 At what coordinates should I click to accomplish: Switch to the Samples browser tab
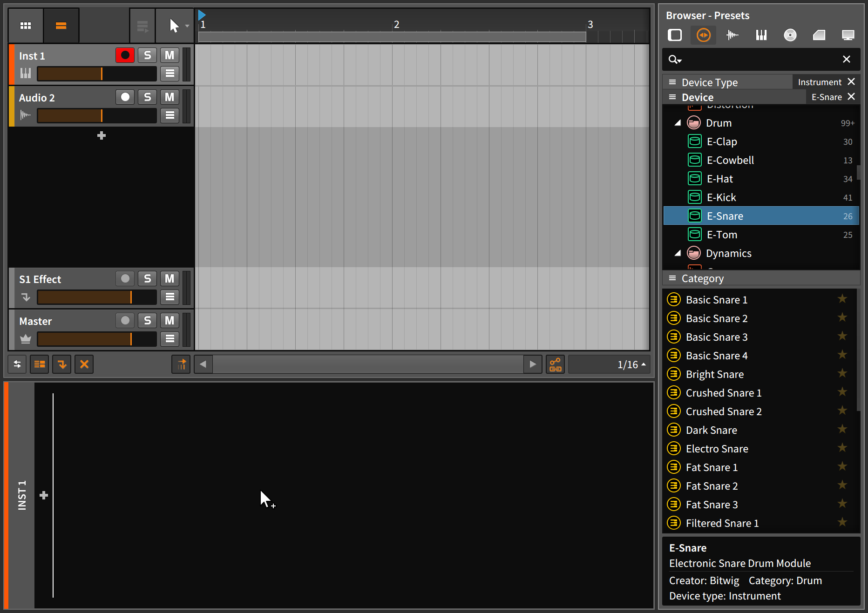point(732,35)
